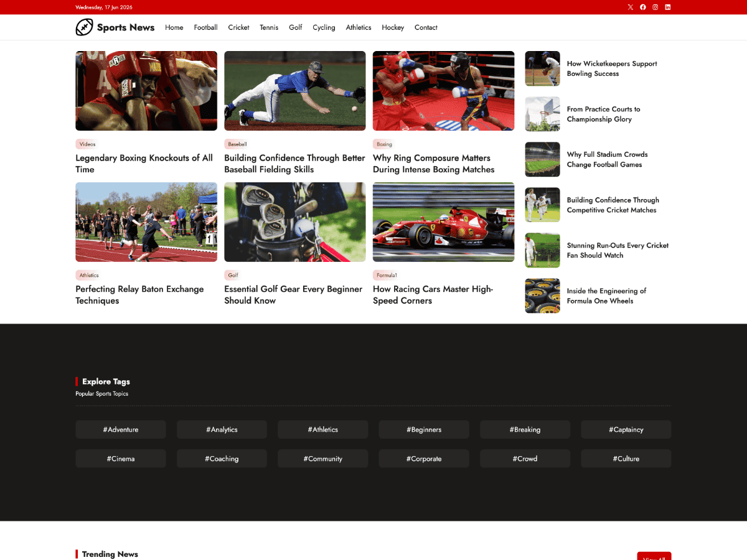The image size is (747, 560).
Task: Open the Cricket menu item
Action: 238,27
